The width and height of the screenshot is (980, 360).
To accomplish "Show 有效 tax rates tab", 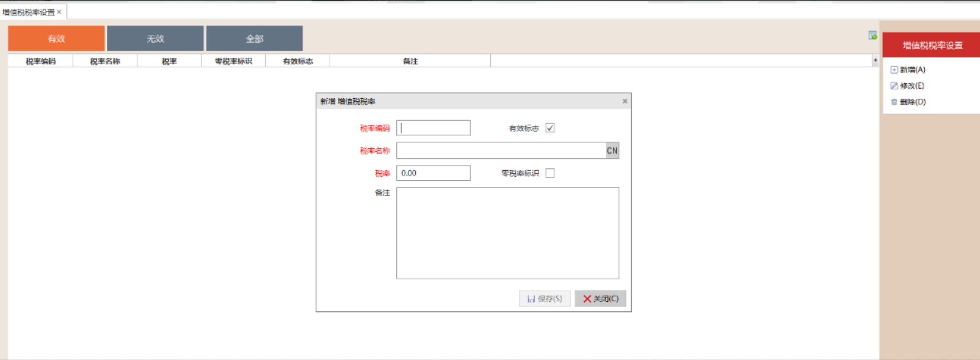I will [56, 39].
